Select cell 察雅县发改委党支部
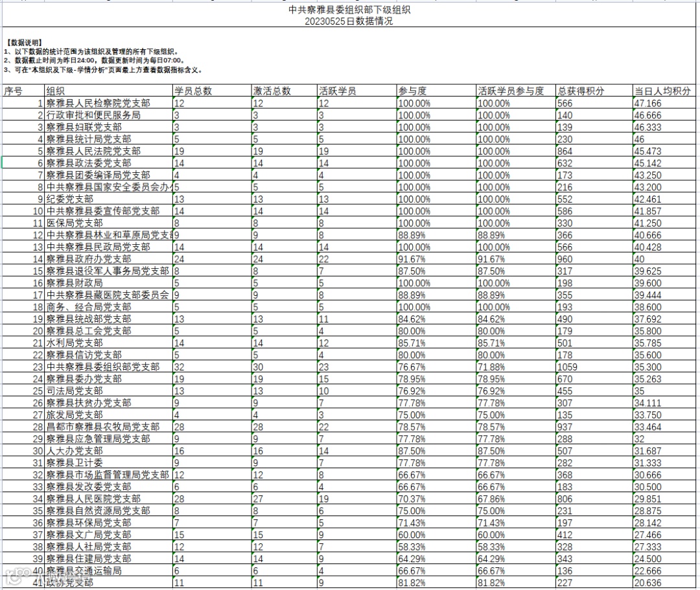 108,487
